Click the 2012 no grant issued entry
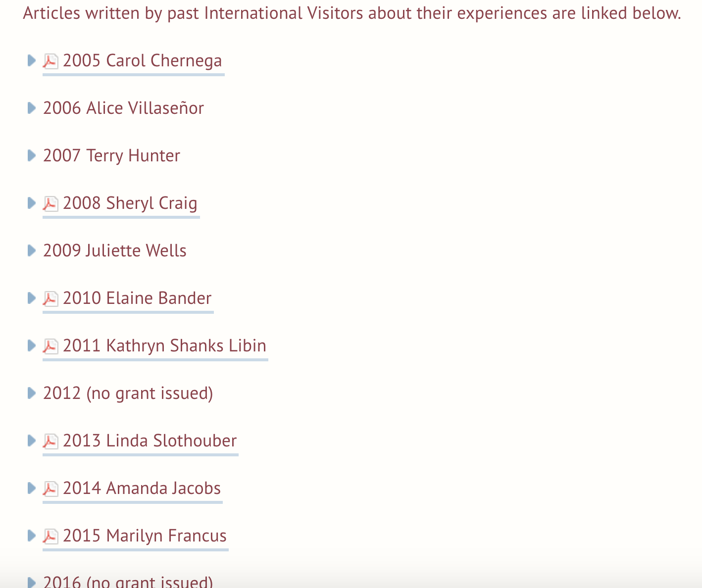The image size is (702, 588). tap(128, 393)
